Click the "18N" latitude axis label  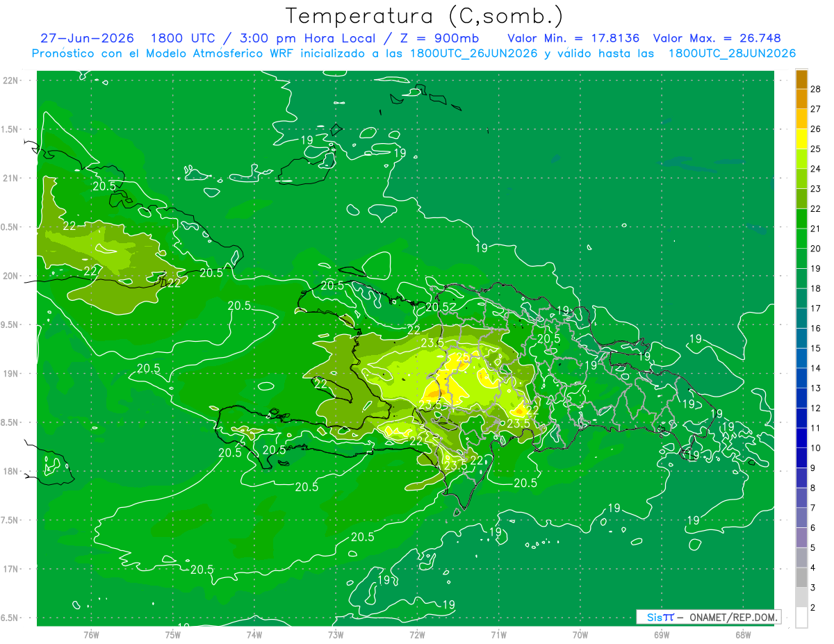tap(12, 471)
